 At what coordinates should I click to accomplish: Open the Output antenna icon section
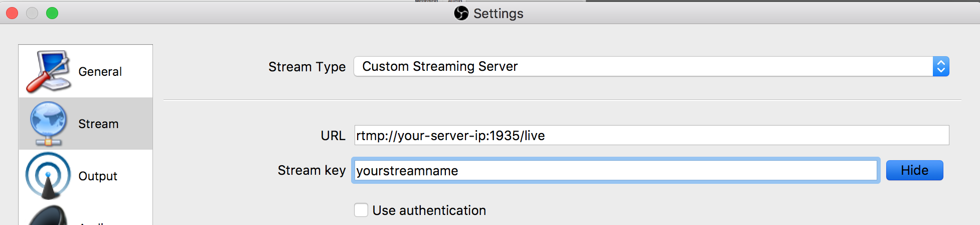48,176
